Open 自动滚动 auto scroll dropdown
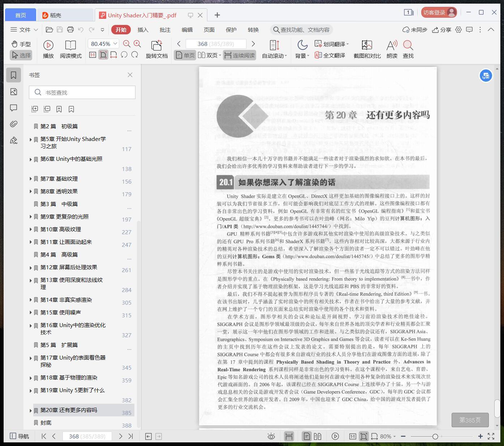This screenshot has height=446, width=504. tap(274, 50)
